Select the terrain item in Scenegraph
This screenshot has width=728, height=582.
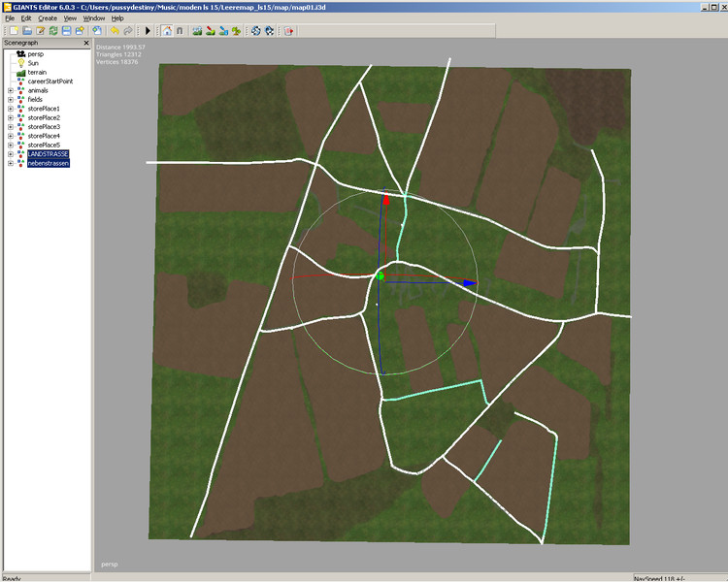click(x=39, y=73)
